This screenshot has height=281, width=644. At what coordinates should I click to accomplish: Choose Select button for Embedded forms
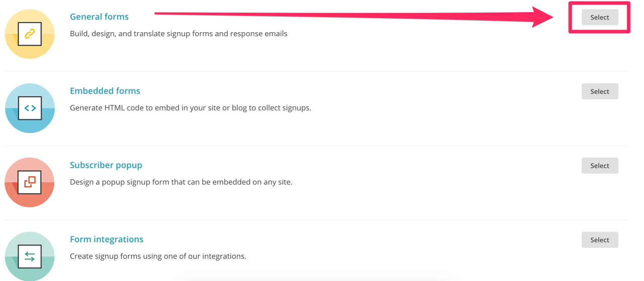[600, 91]
